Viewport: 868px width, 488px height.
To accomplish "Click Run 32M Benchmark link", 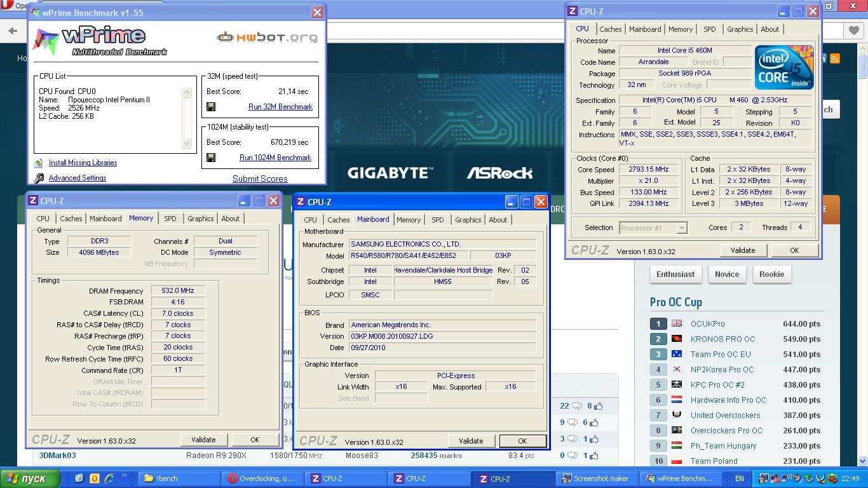I will (x=280, y=107).
